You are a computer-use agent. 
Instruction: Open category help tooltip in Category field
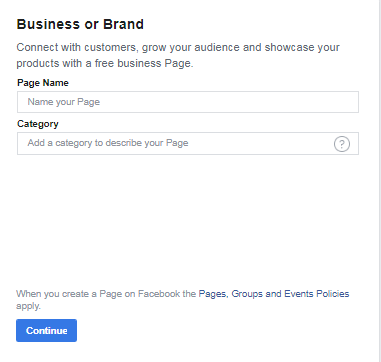tap(342, 144)
